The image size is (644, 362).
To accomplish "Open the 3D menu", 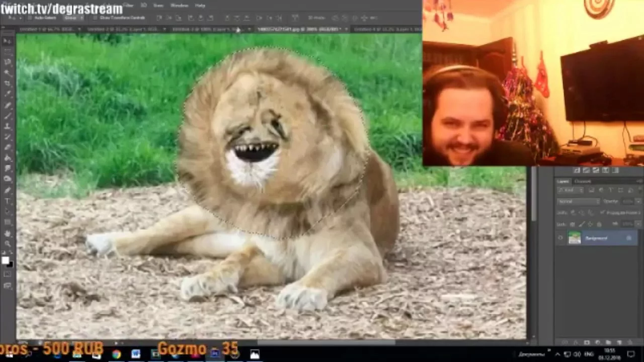I will pyautogui.click(x=143, y=5).
